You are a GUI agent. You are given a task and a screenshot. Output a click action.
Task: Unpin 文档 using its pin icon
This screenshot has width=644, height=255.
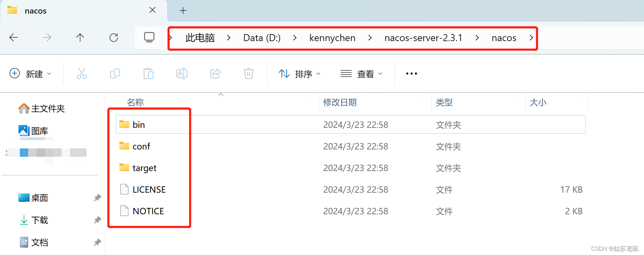[97, 242]
